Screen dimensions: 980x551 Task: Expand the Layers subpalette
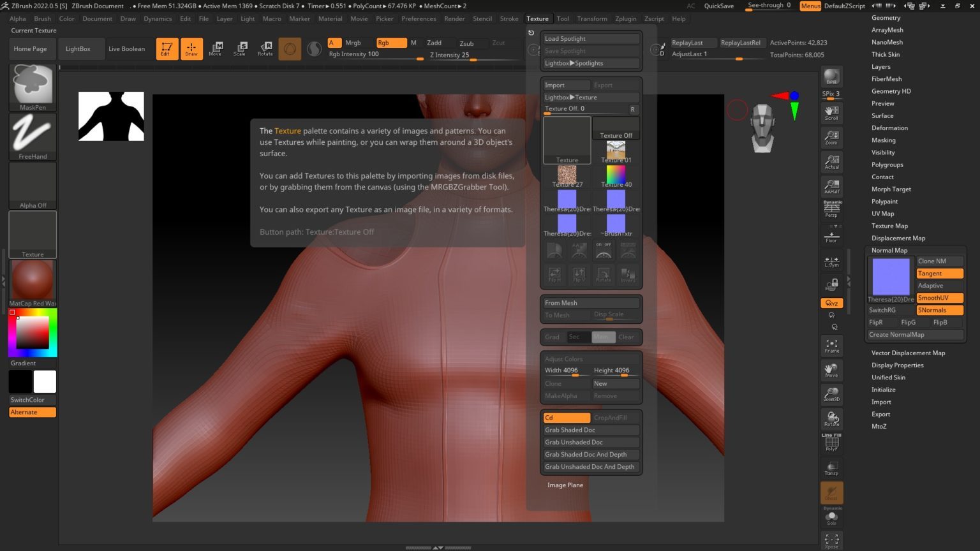pyautogui.click(x=880, y=66)
